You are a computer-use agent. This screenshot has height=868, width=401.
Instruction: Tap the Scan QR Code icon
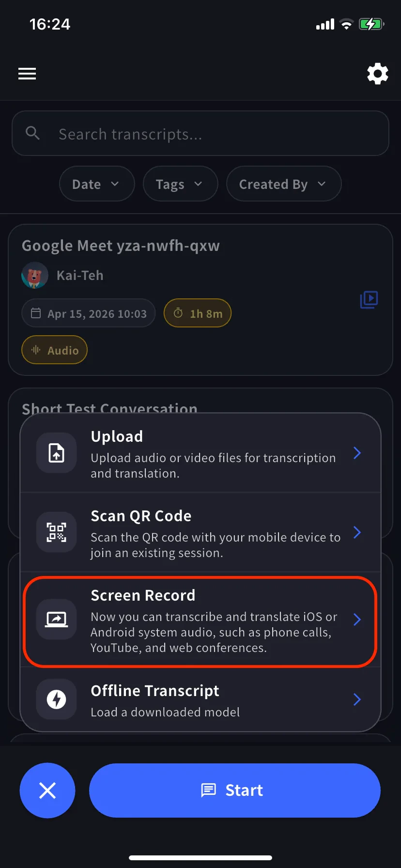click(56, 532)
